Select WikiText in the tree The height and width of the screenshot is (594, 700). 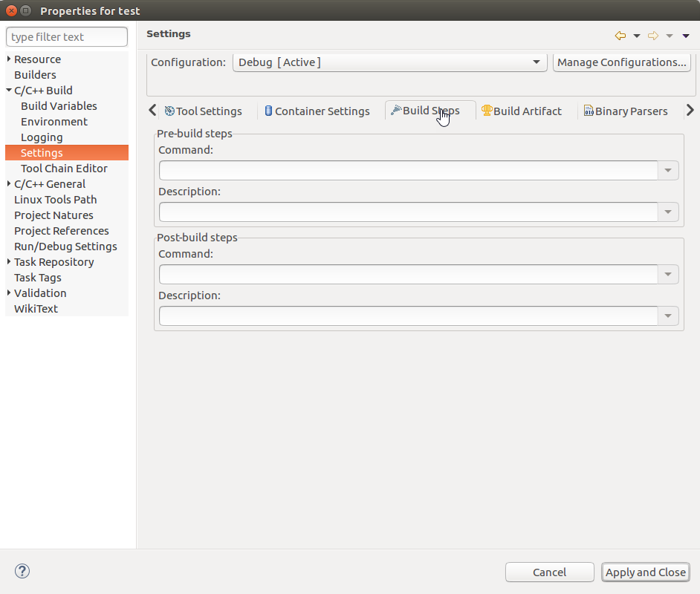[36, 309]
